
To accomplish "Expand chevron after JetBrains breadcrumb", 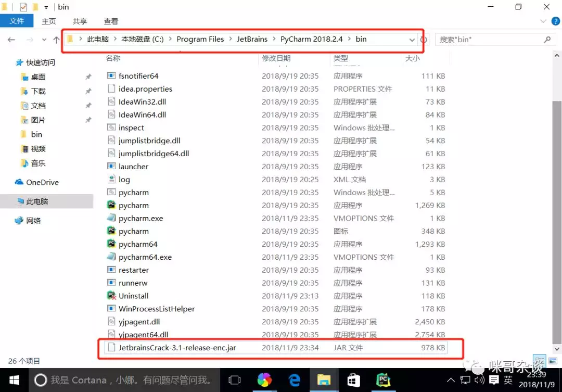I will coord(274,39).
